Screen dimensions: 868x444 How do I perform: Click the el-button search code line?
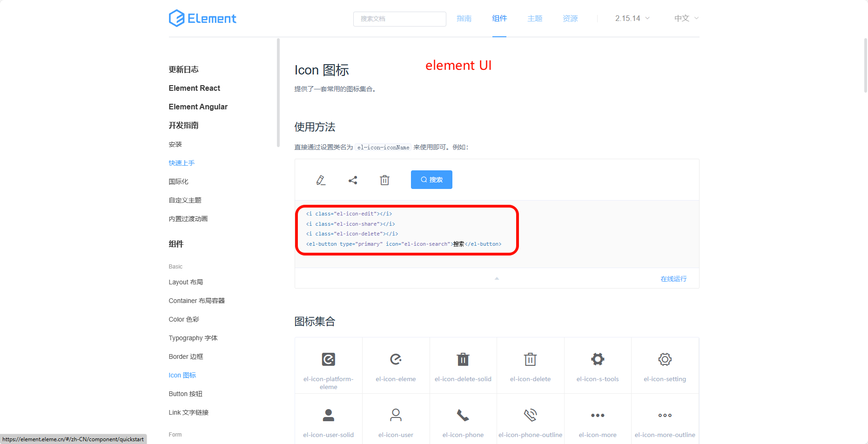pos(404,244)
